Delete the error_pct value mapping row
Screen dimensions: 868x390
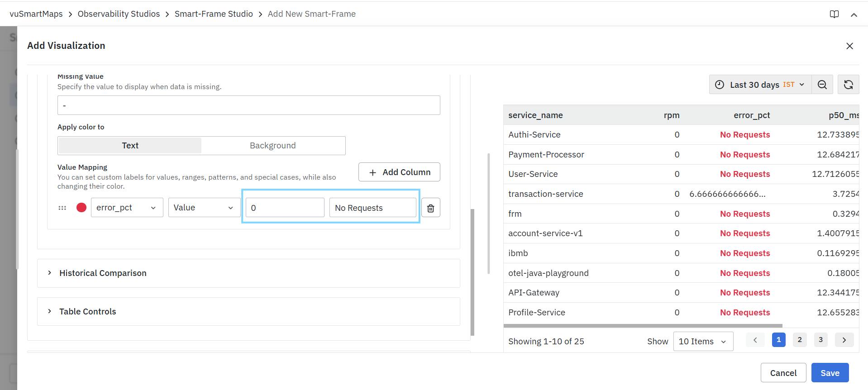430,208
